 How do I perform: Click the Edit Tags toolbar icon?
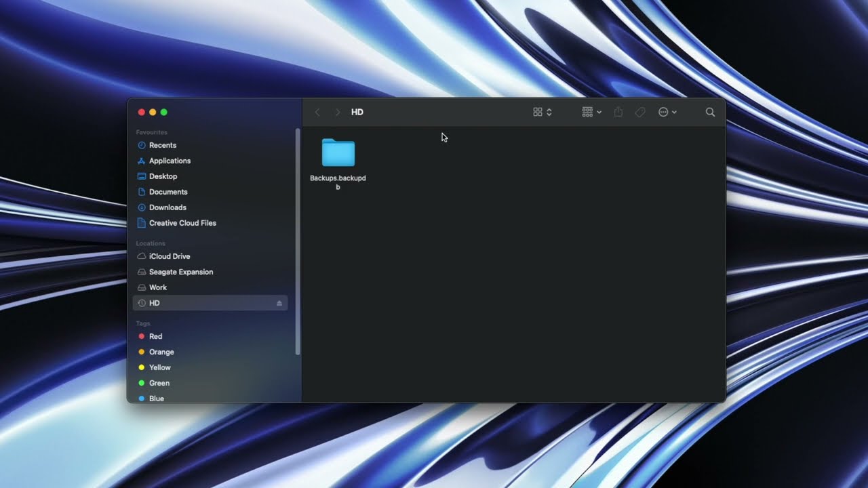coord(640,112)
